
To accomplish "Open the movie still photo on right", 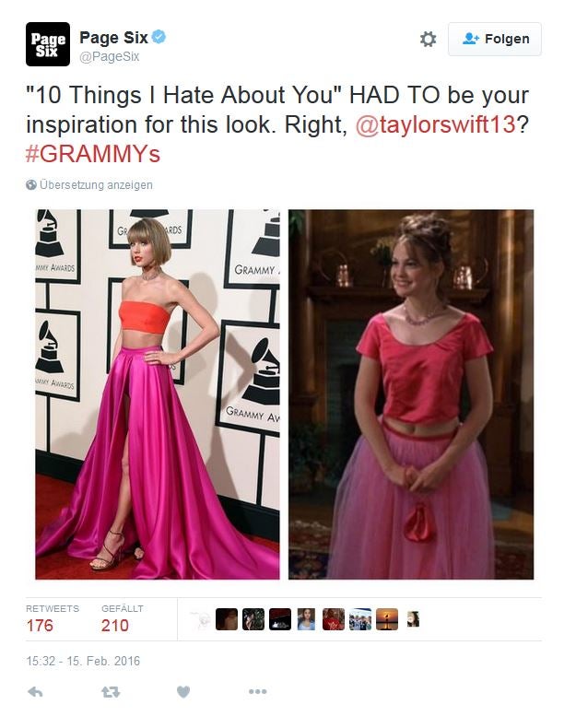I will pyautogui.click(x=411, y=394).
